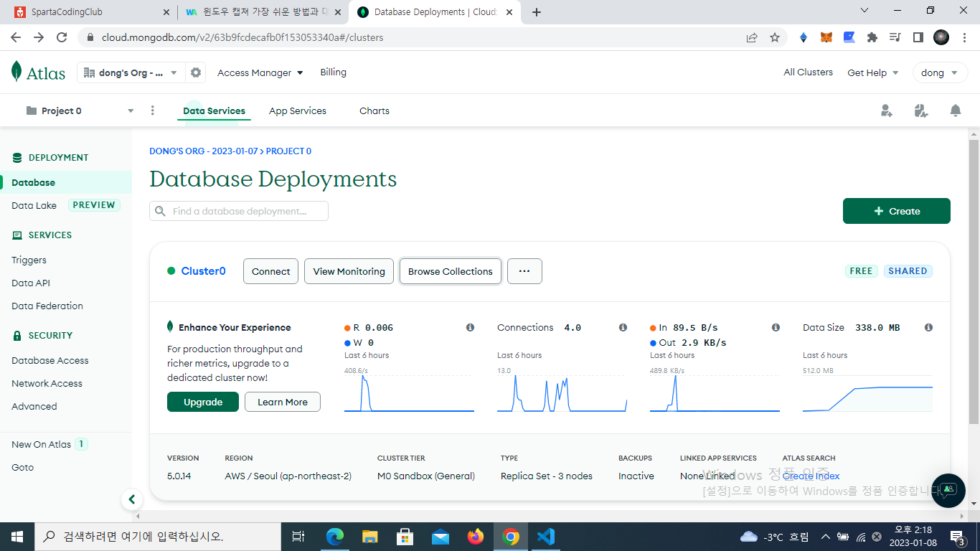980x551 pixels.
Task: Open Data Lake in the sidebar
Action: [34, 205]
